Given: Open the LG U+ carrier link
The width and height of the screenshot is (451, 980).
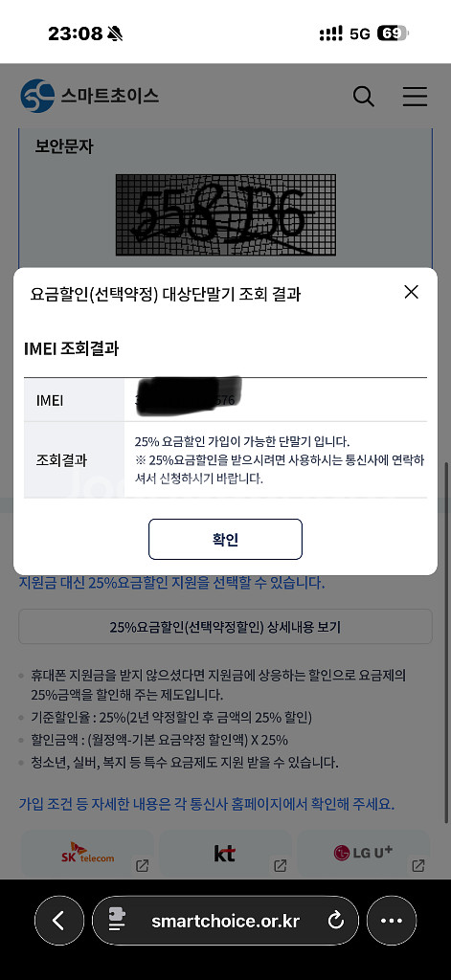Looking at the screenshot, I should coord(364,854).
